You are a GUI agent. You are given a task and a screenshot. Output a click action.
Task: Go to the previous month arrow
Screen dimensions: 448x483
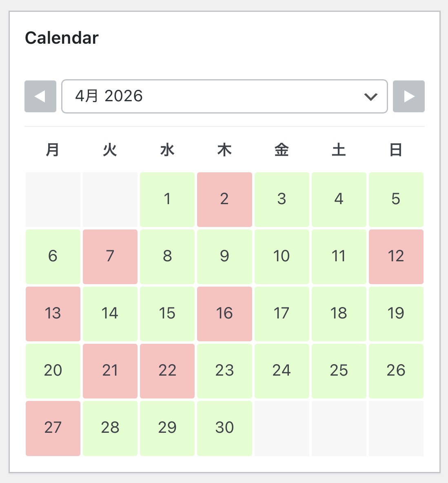(40, 96)
